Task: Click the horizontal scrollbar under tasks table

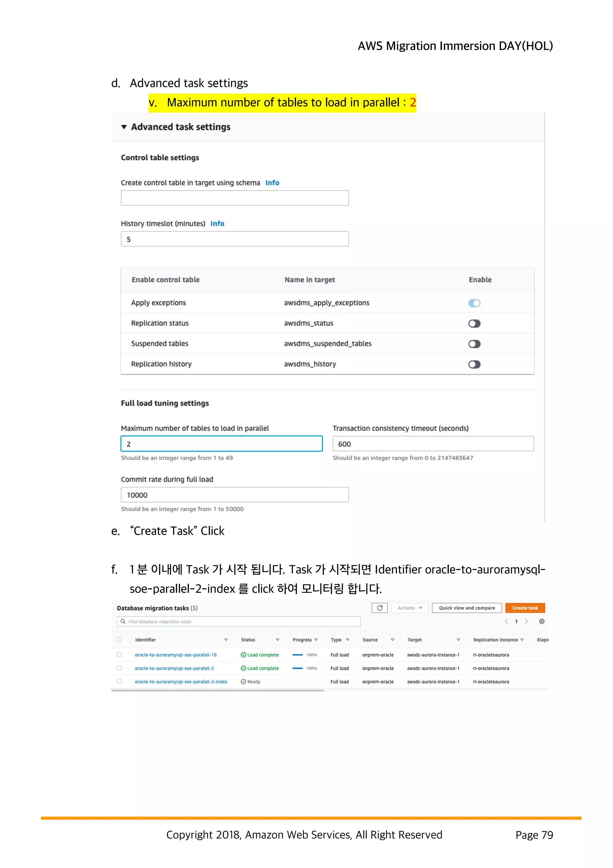Action: pyautogui.click(x=218, y=690)
